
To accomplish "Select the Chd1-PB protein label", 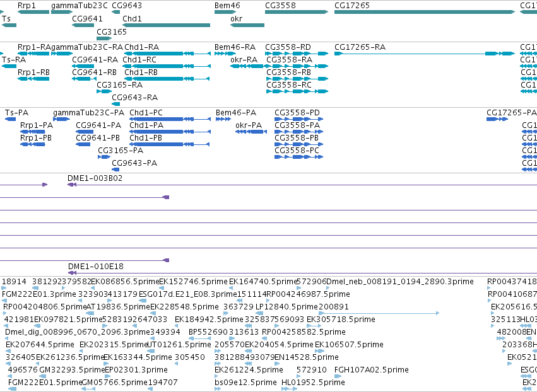I will (x=146, y=138).
